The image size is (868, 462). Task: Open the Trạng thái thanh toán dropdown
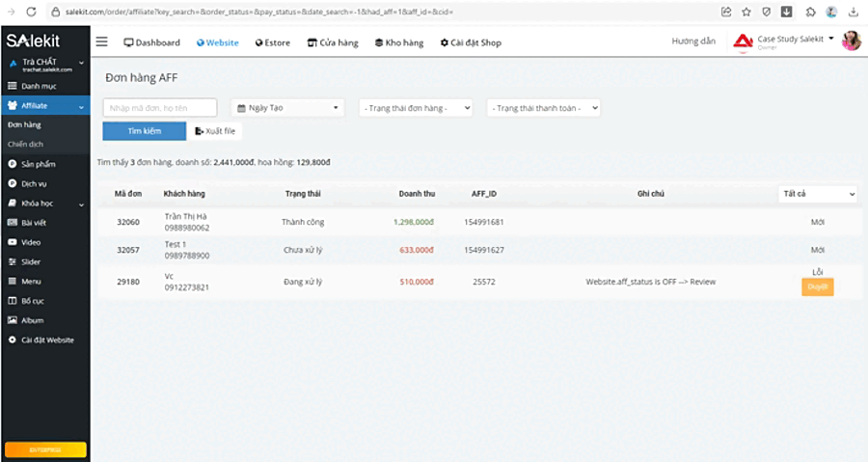(544, 108)
